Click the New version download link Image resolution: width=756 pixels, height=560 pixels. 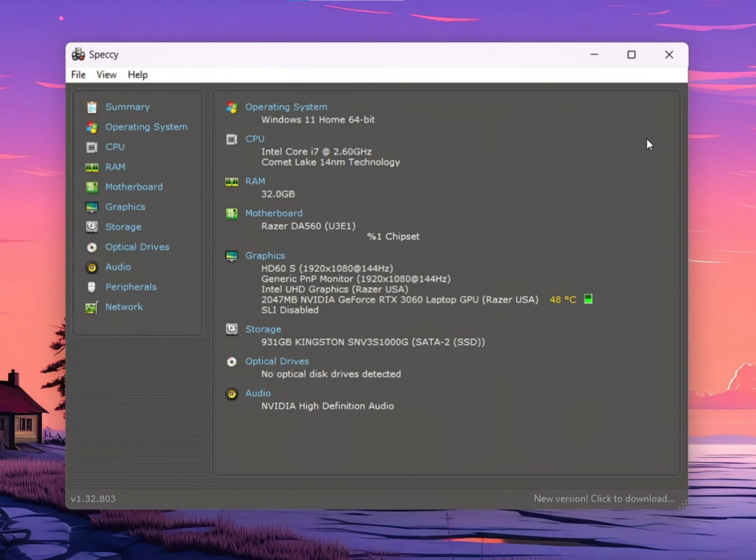coord(605,499)
